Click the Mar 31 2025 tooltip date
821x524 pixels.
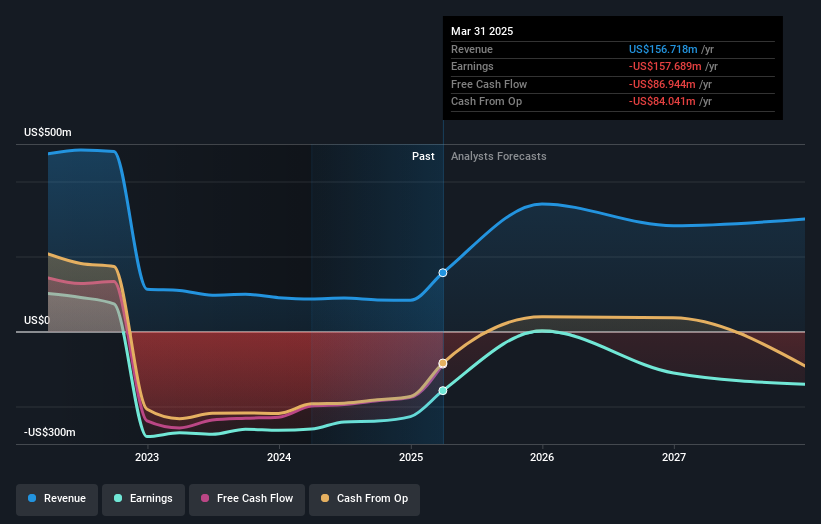click(482, 31)
